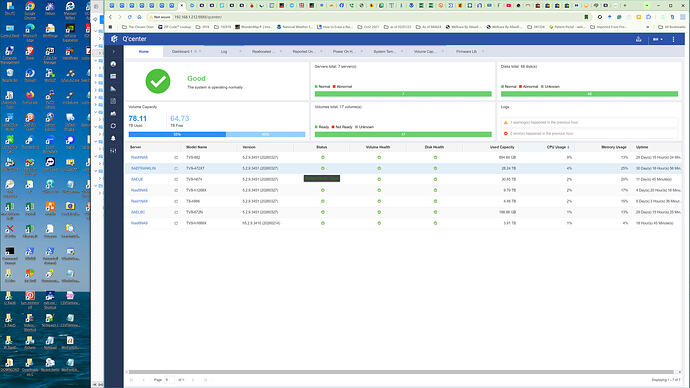Open the three-dot more menu in header
Viewport: 690px width, 388px height.
coord(673,39)
